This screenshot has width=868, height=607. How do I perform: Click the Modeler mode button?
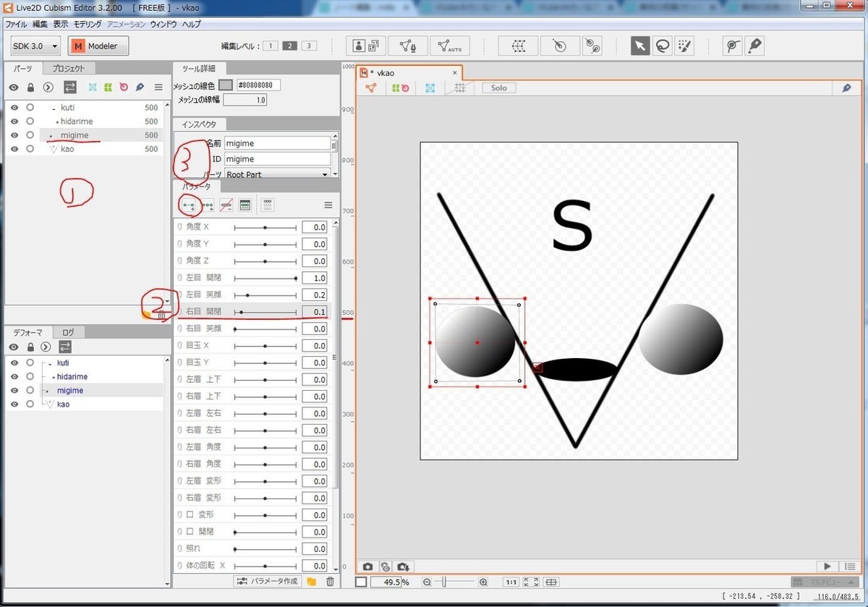[x=98, y=46]
